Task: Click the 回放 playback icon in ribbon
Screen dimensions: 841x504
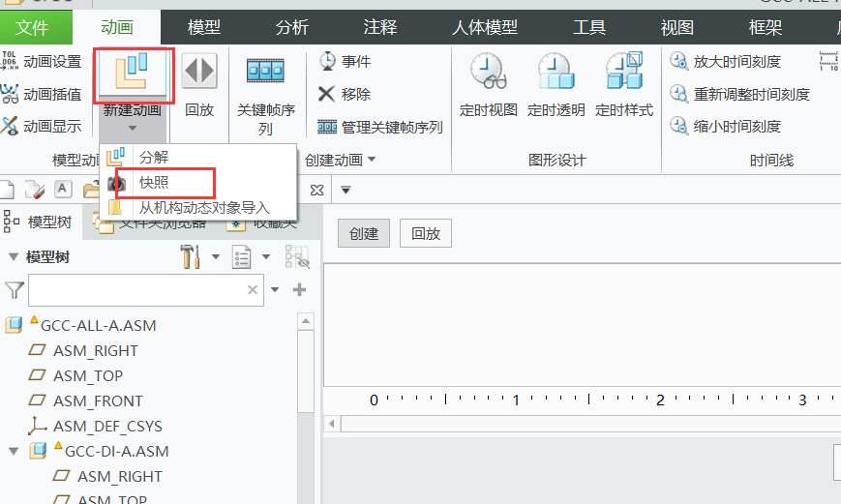Action: click(x=199, y=71)
